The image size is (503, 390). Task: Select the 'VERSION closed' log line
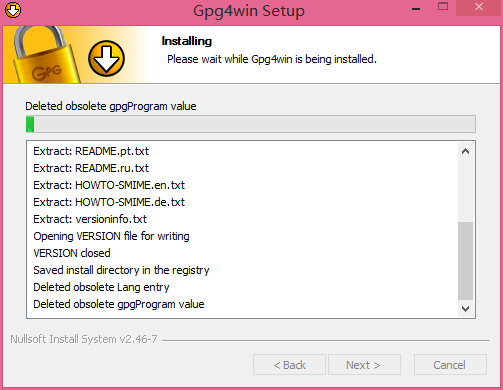(x=72, y=253)
